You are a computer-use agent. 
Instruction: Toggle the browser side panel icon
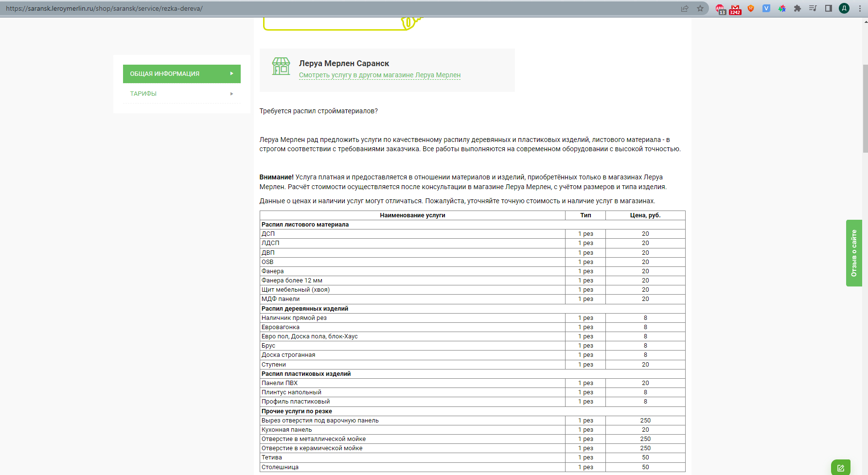(x=829, y=8)
